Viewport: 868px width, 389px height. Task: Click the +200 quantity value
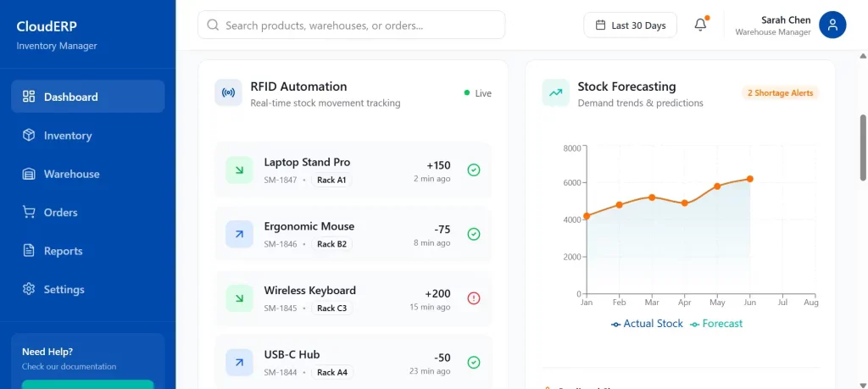438,294
